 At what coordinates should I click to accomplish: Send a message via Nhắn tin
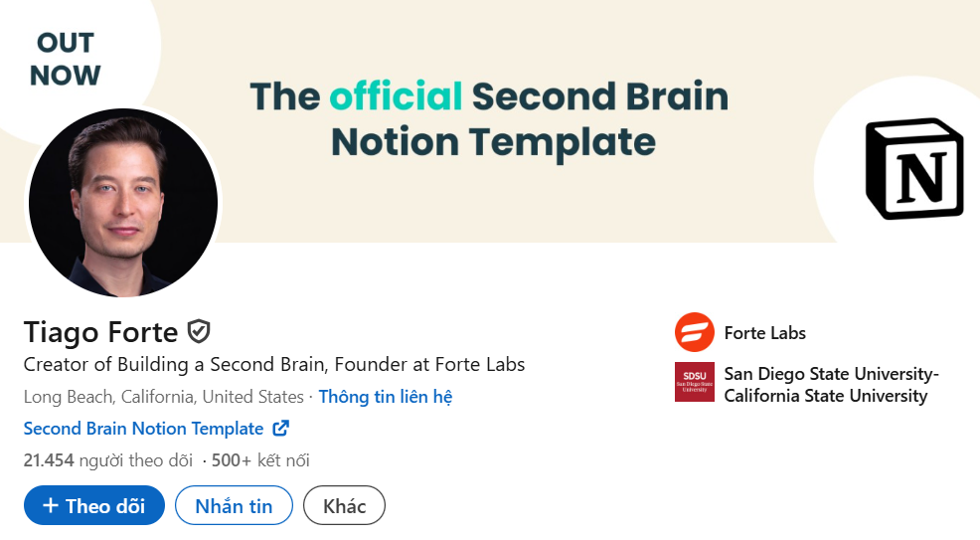tap(234, 505)
